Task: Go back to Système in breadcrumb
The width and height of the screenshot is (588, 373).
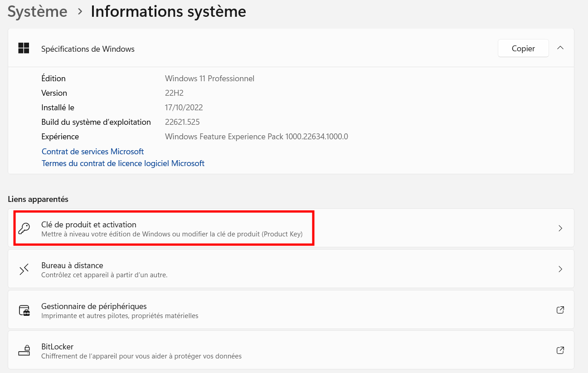Action: coord(38,11)
